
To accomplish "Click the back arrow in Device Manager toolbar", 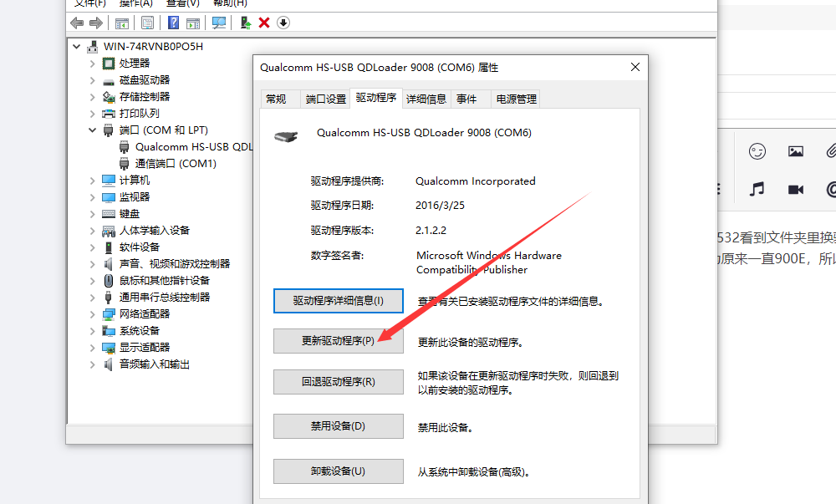I will coord(76,23).
